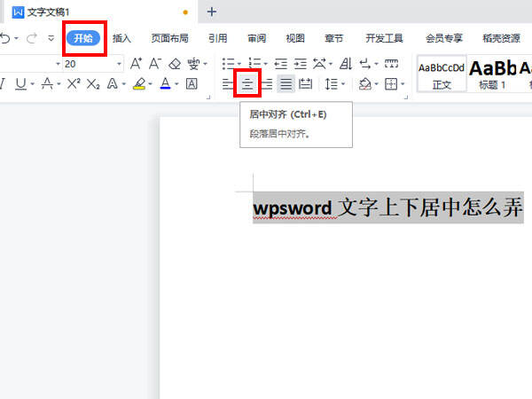Center align the paragraph

247,83
